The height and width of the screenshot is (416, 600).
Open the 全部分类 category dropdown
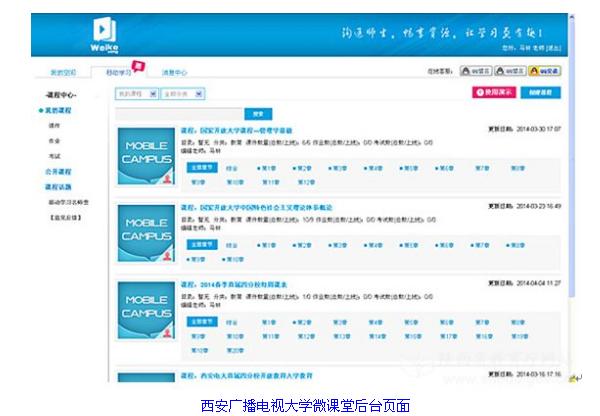[183, 94]
